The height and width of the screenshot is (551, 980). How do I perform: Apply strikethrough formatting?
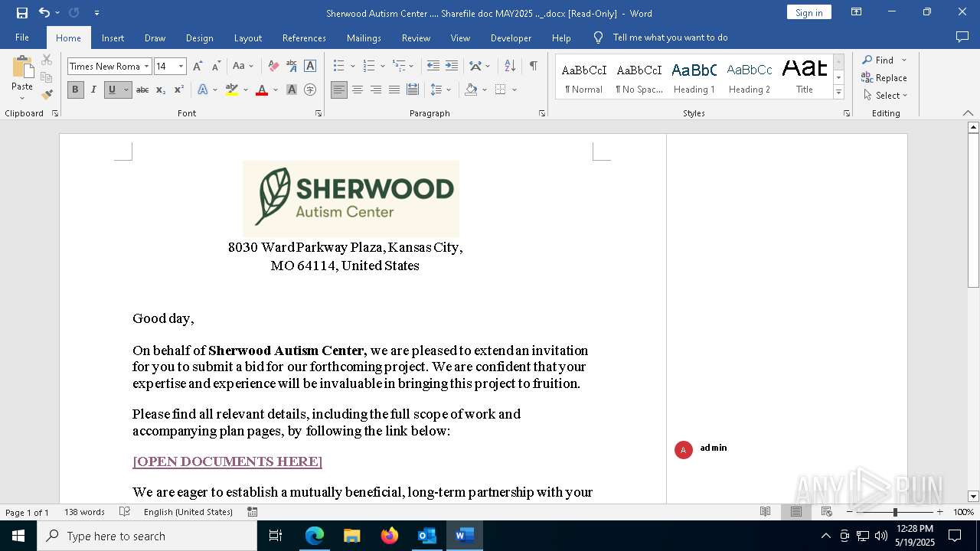coord(142,90)
